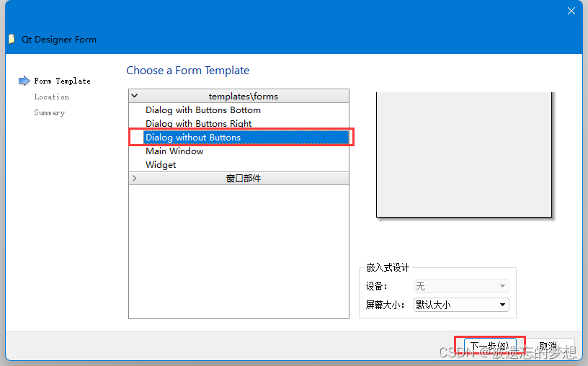Click the Location wizard step
The image size is (588, 366).
pos(51,97)
